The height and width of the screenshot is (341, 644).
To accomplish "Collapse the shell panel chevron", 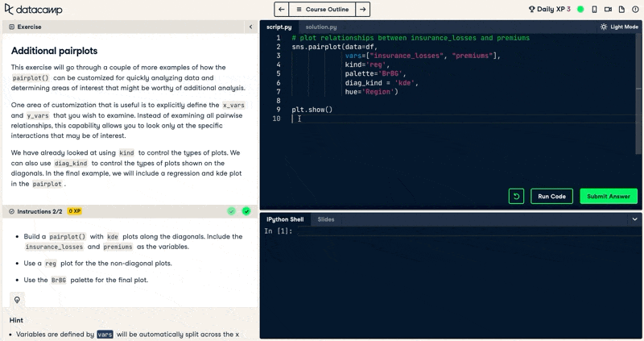I will [634, 219].
